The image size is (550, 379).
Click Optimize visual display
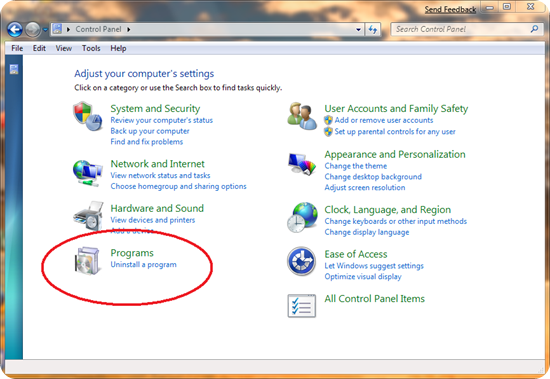tap(363, 277)
